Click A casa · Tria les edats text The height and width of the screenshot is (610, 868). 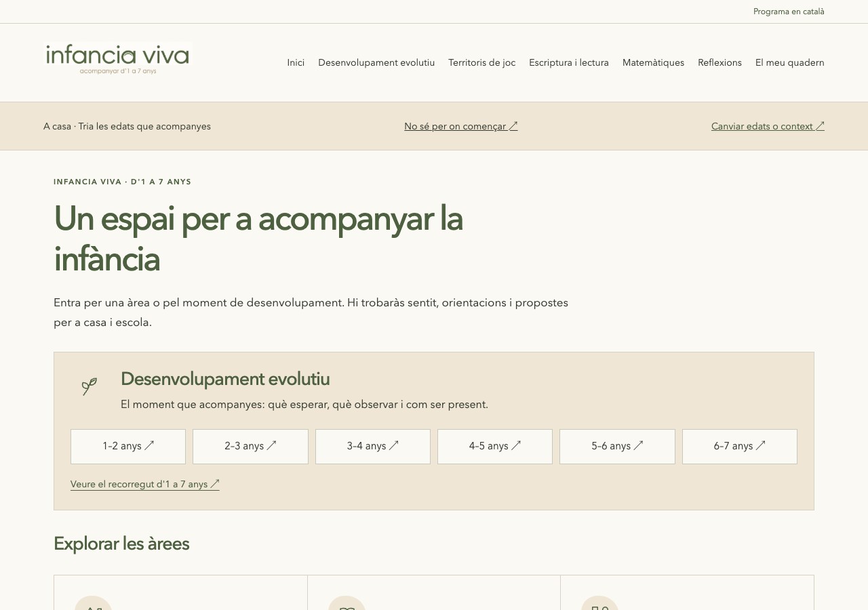(x=127, y=127)
